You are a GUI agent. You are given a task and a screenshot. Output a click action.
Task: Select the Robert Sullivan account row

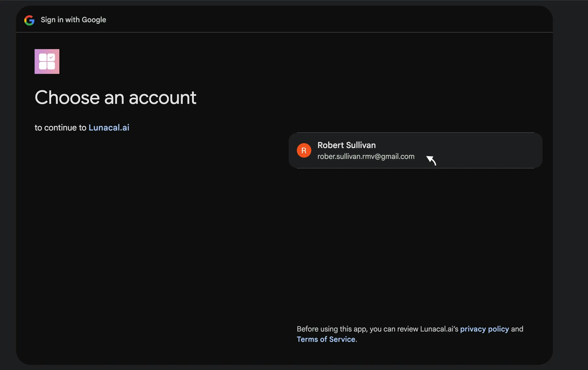415,150
